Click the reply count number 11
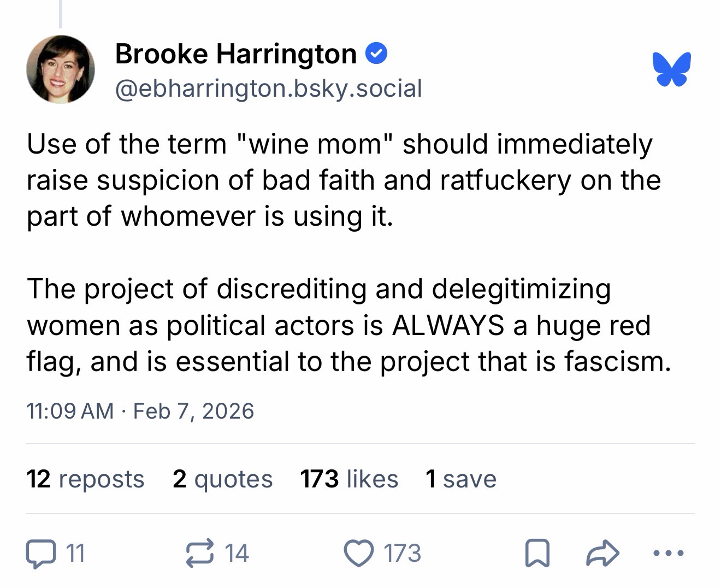The image size is (721, 588). tap(75, 553)
